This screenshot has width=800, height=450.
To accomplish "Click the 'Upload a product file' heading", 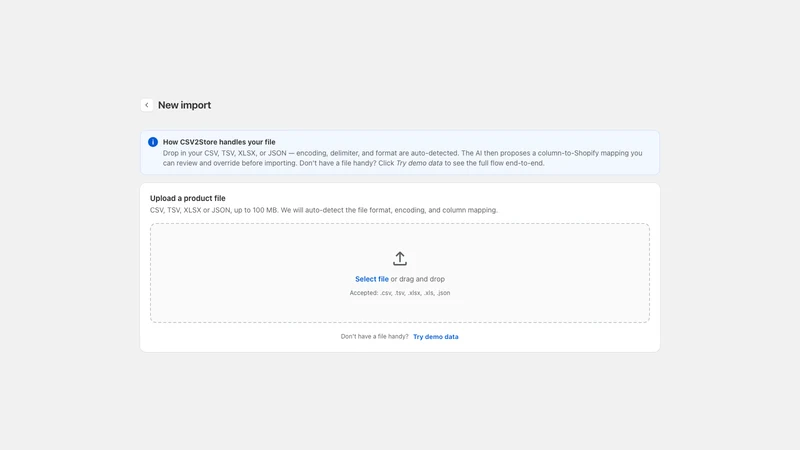I will click(x=188, y=198).
